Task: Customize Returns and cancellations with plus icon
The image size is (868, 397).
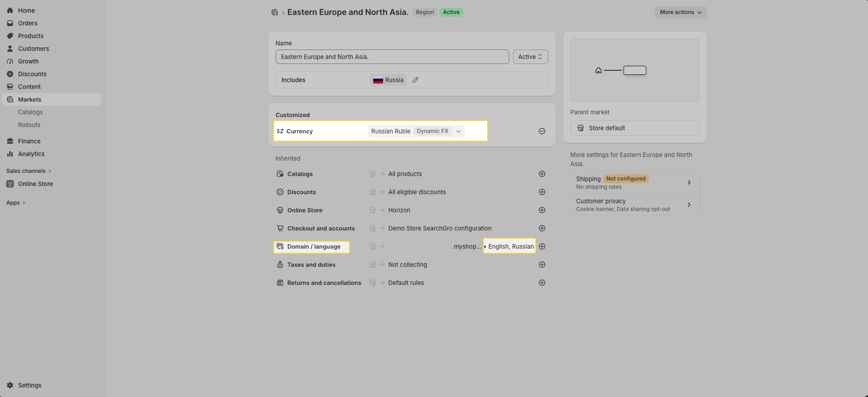Action: click(x=542, y=283)
